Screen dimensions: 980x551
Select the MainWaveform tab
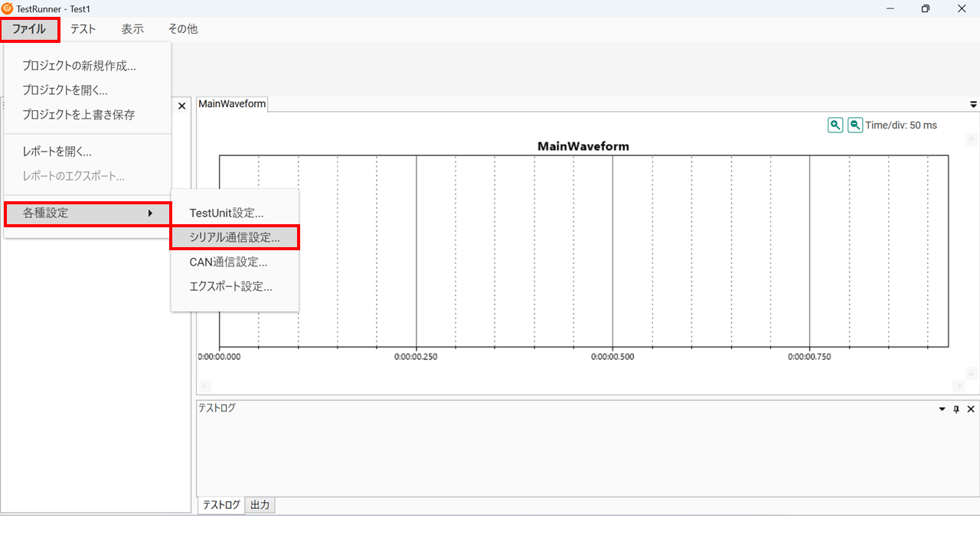[232, 104]
